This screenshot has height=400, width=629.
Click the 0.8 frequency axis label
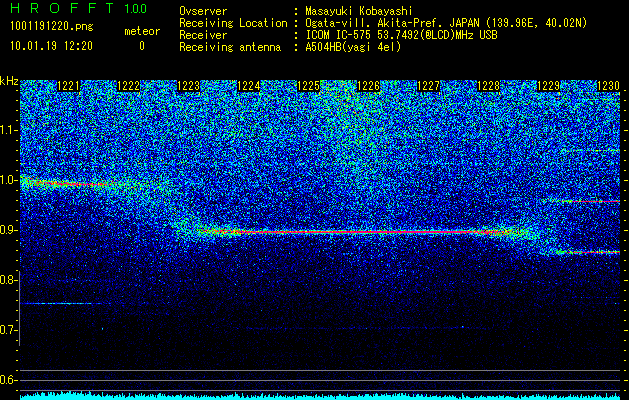pyautogui.click(x=8, y=280)
